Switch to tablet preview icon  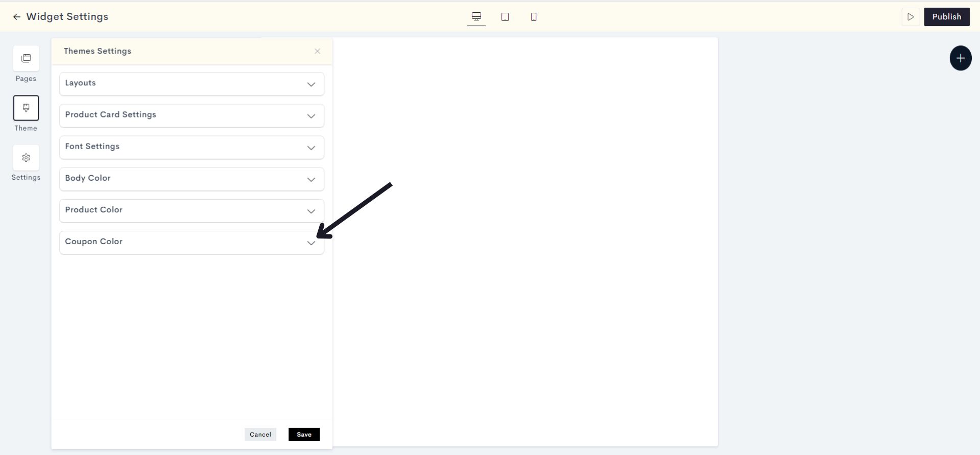pyautogui.click(x=505, y=17)
